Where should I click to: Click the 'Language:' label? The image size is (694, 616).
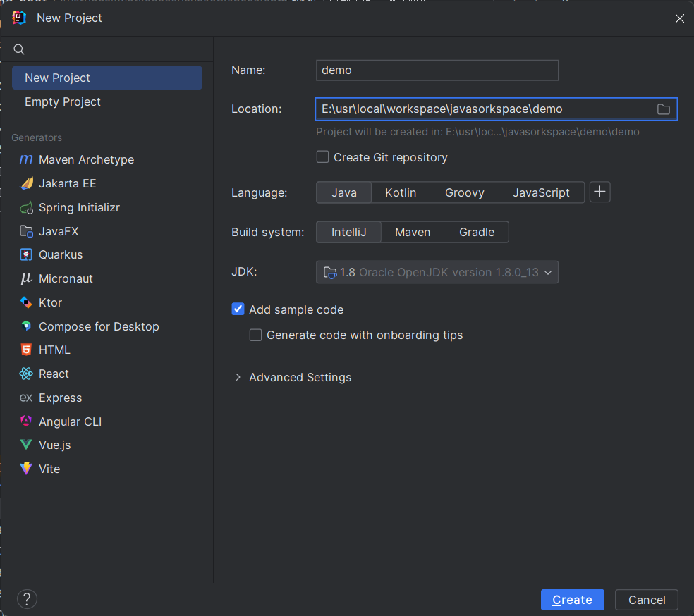click(x=260, y=193)
